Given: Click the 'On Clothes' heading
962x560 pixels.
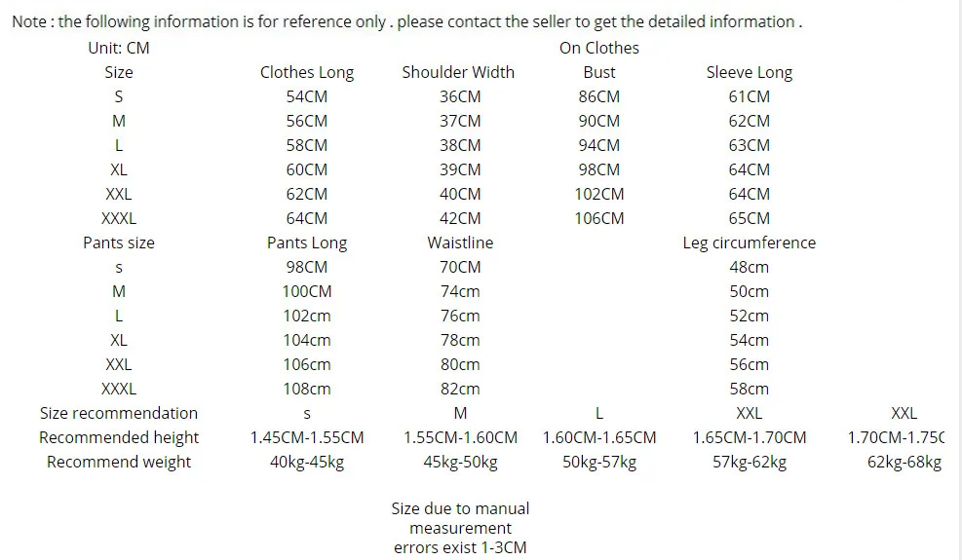Looking at the screenshot, I should point(599,48).
